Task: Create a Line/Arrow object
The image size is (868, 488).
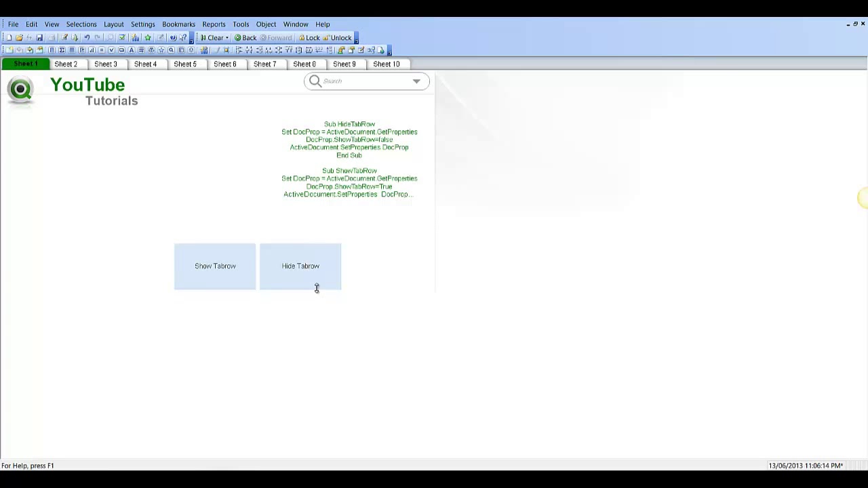Action: coord(141,50)
